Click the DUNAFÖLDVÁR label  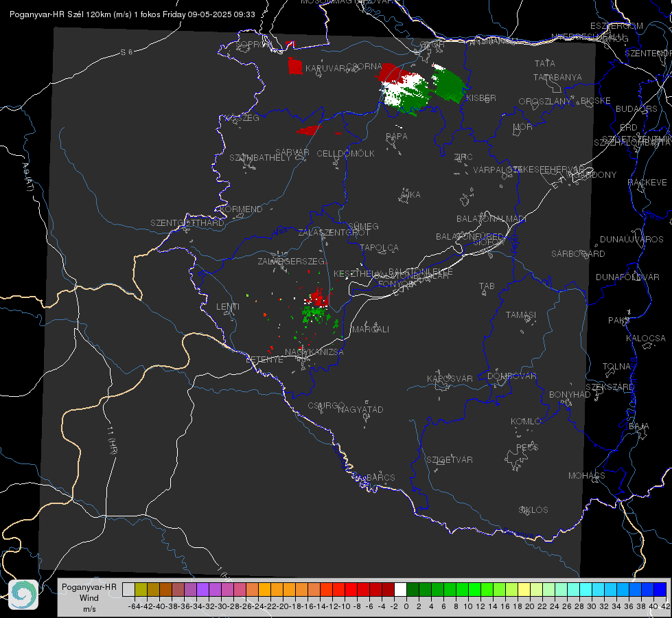(627, 277)
